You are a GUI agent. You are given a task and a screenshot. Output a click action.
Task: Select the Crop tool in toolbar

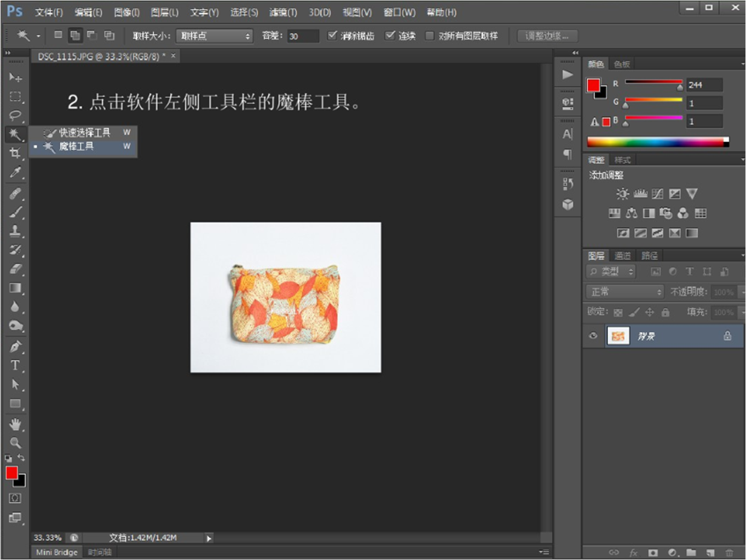point(15,153)
